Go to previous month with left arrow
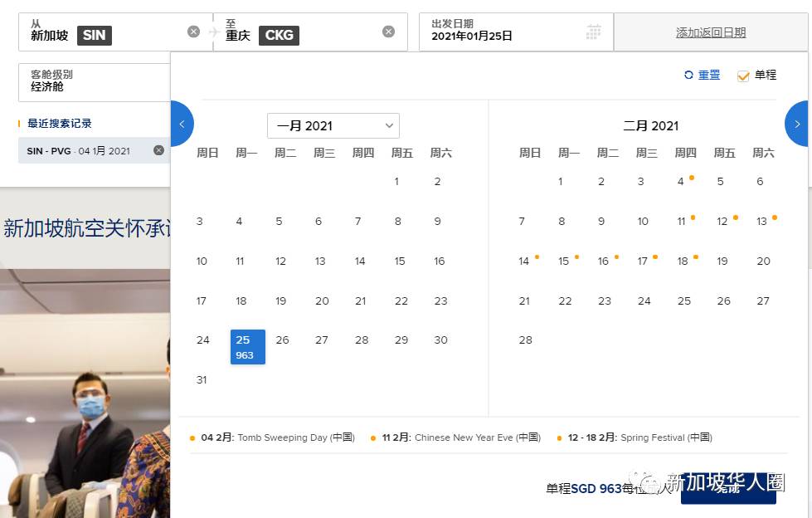 coord(182,124)
